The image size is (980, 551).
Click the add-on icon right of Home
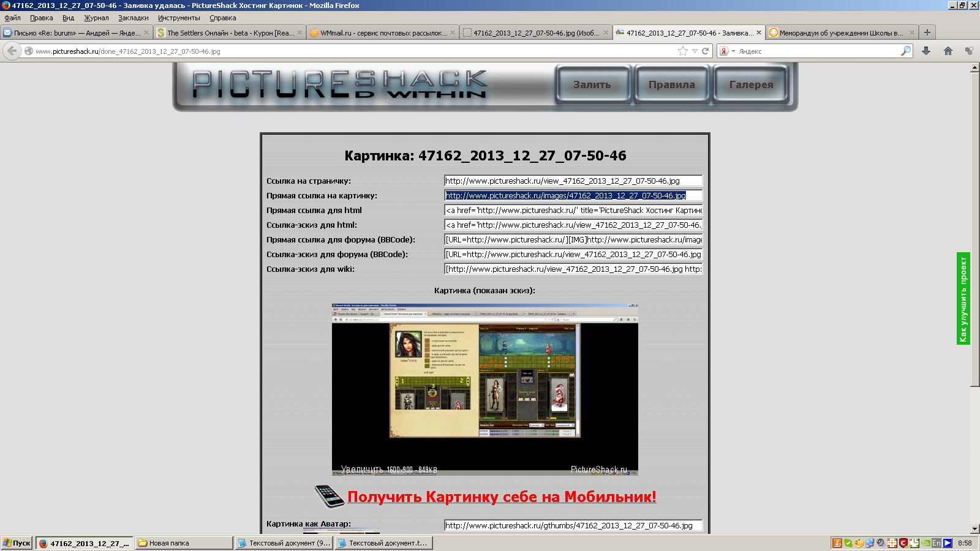click(969, 51)
